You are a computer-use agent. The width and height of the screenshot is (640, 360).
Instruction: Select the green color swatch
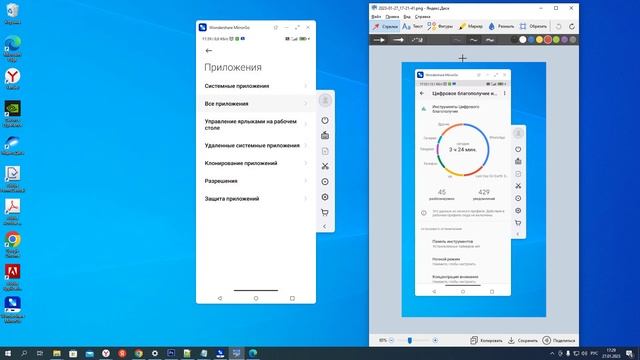(556, 40)
